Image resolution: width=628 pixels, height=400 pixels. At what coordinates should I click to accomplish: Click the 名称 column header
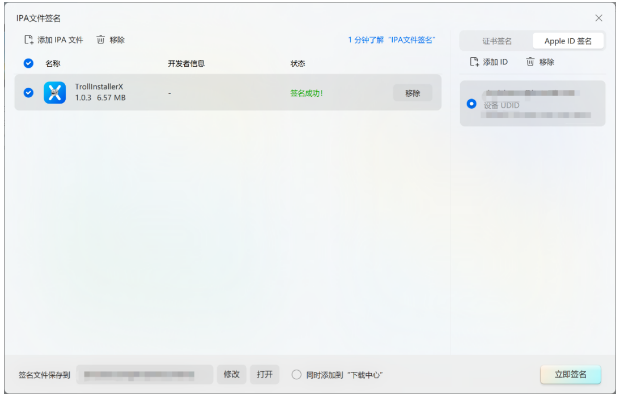(54, 64)
